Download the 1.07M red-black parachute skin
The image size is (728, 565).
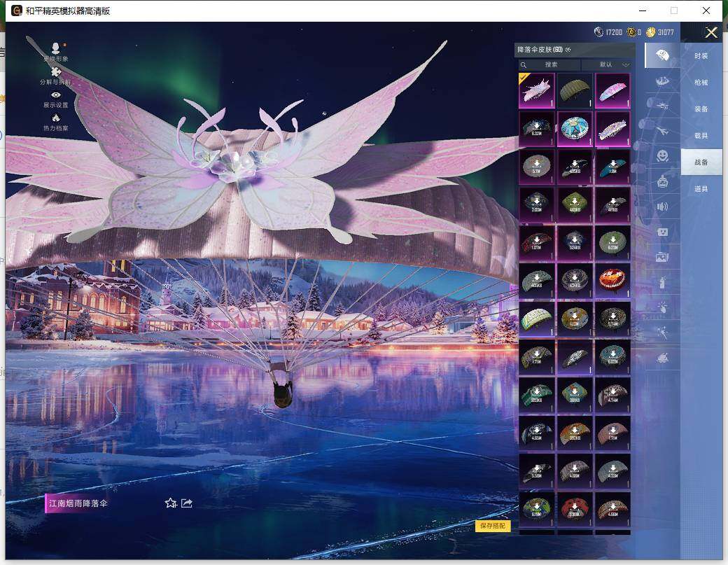(536, 243)
